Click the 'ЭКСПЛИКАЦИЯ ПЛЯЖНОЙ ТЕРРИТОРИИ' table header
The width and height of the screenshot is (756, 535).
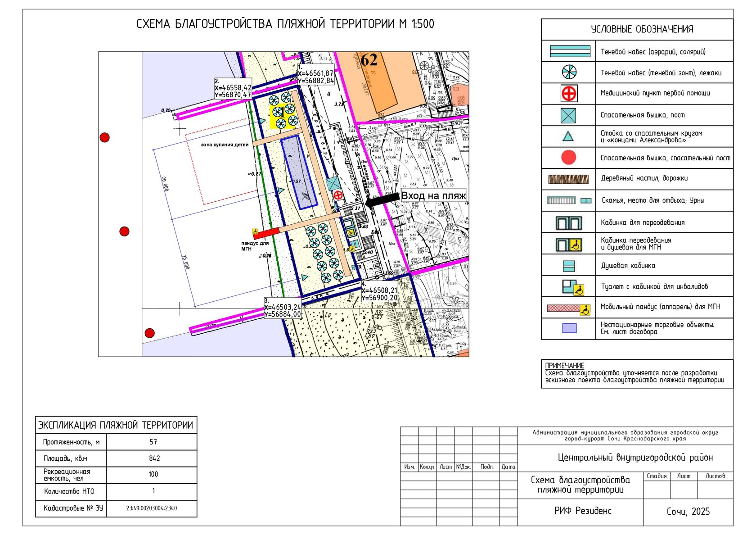click(116, 425)
